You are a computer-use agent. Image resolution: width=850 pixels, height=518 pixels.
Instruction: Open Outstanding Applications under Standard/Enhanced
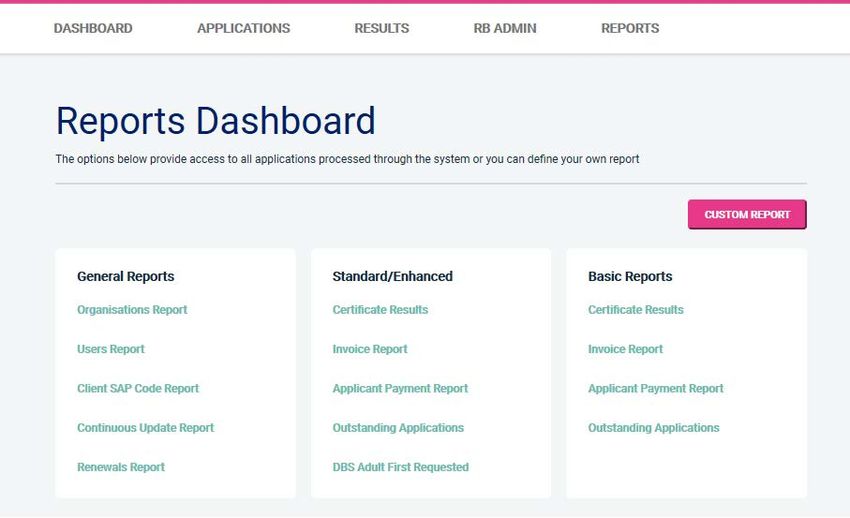click(398, 428)
